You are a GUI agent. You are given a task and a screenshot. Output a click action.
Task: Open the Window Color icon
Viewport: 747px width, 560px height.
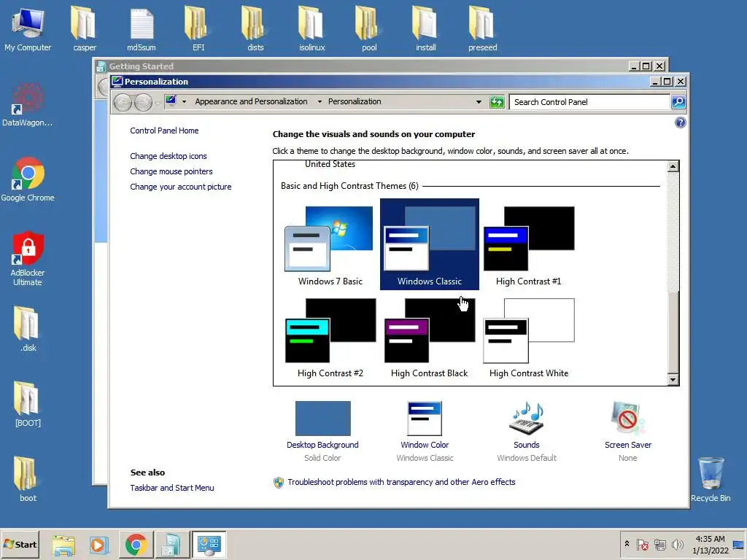(425, 418)
